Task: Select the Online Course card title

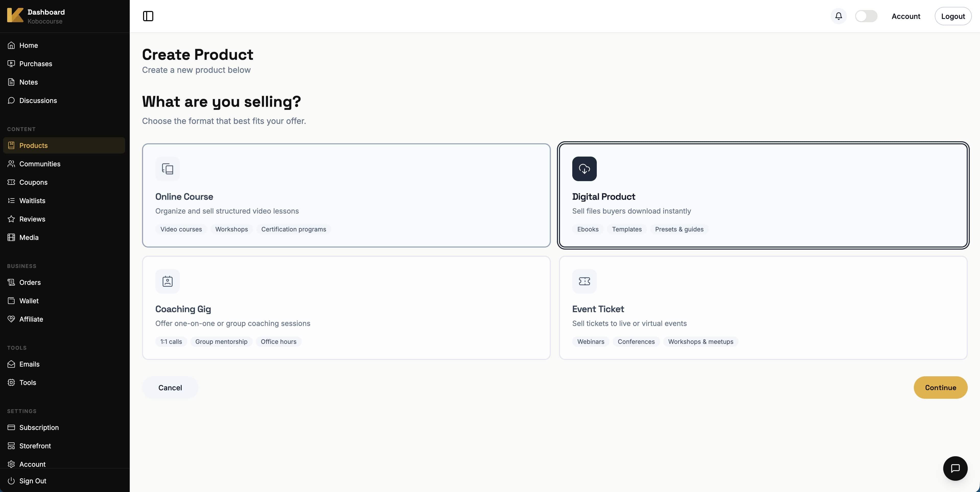Action: 184,197
